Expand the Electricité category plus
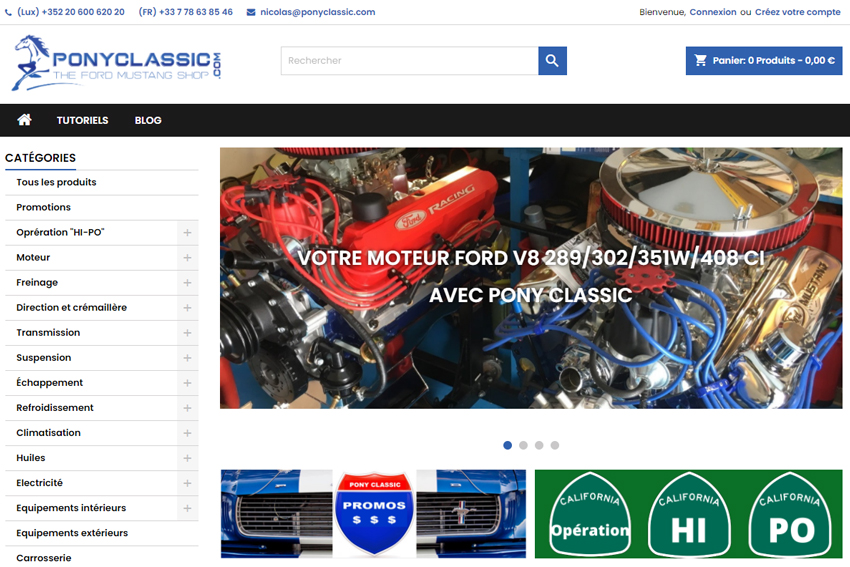Image resolution: width=850 pixels, height=567 pixels. [188, 483]
